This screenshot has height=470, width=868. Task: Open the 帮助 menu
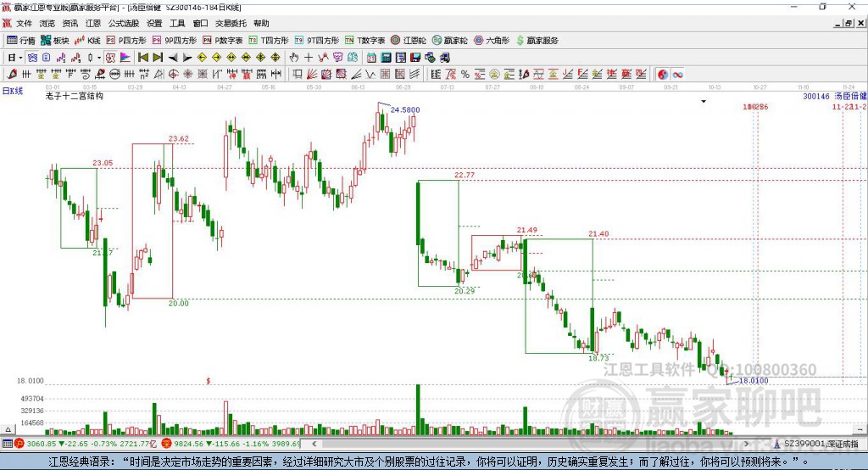[x=261, y=23]
